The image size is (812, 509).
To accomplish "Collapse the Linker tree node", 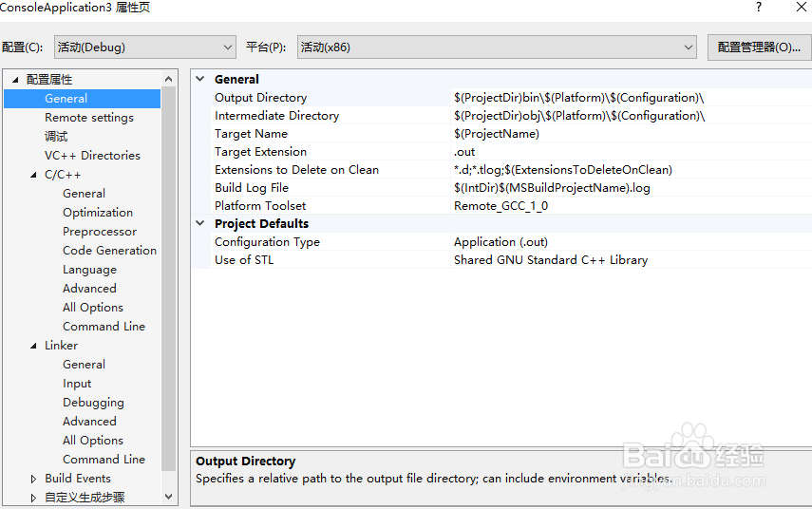I will pyautogui.click(x=34, y=346).
